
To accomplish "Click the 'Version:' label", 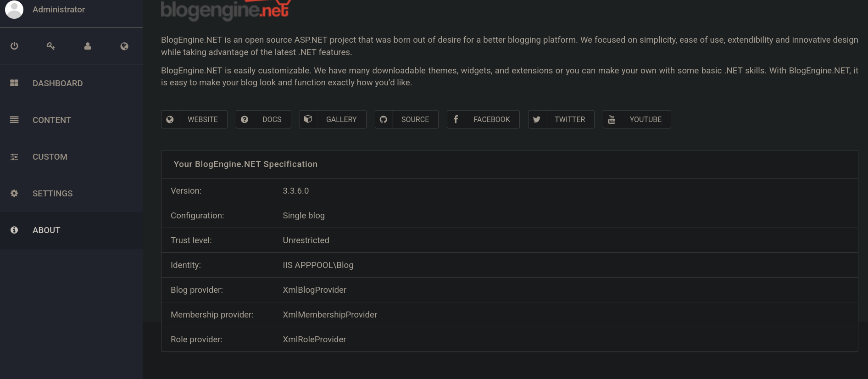I will pos(186,191).
